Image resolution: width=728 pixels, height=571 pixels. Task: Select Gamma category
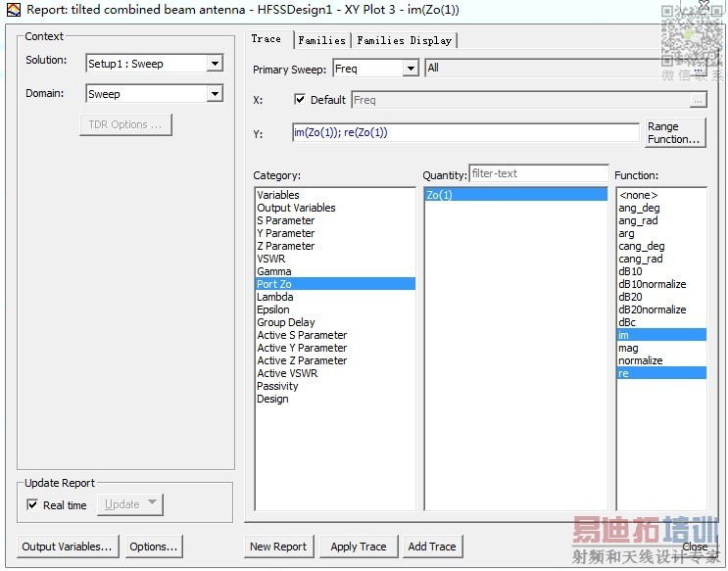(x=335, y=271)
